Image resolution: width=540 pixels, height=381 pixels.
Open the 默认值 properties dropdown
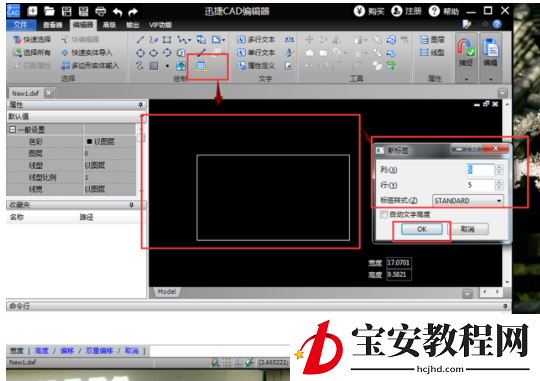pos(76,117)
